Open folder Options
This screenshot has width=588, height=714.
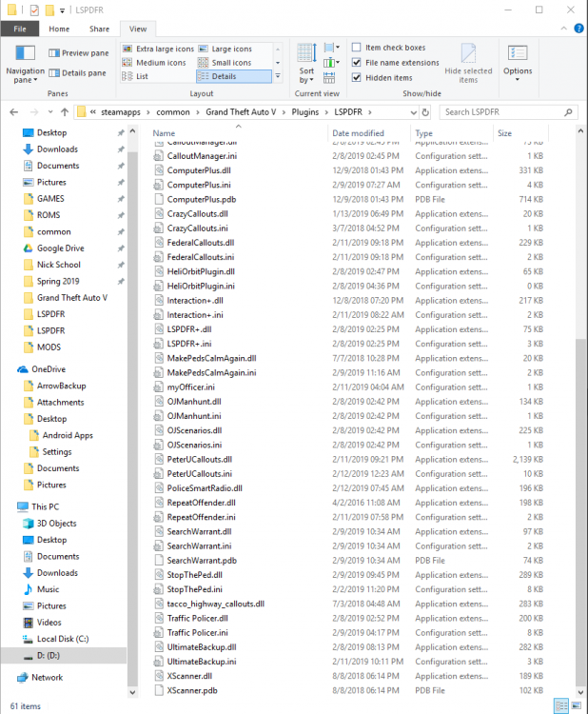[518, 63]
